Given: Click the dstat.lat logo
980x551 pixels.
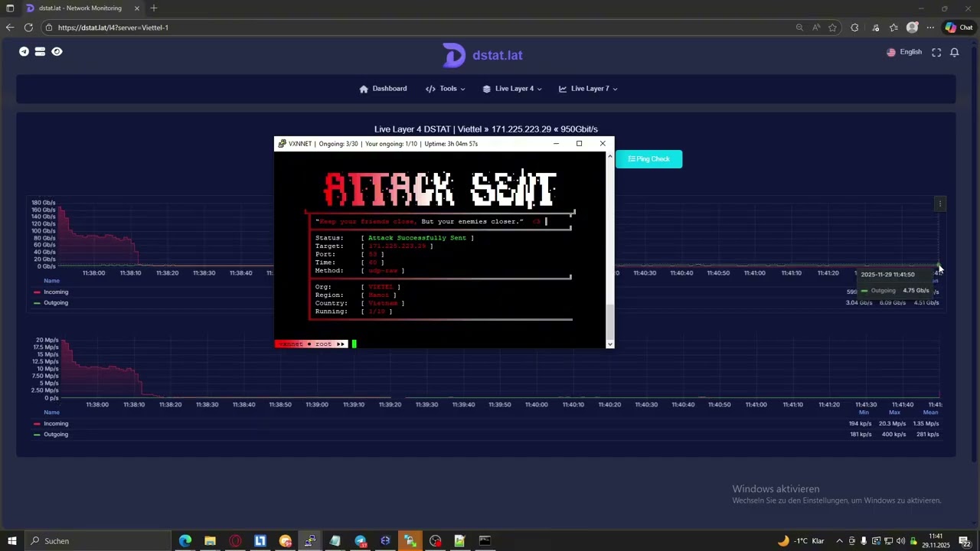Looking at the screenshot, I should [x=482, y=55].
